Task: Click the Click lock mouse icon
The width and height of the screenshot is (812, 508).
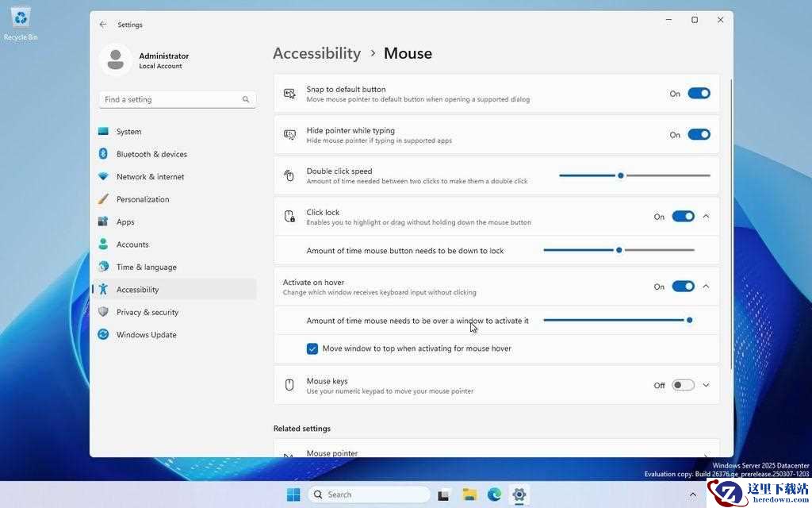Action: point(289,216)
